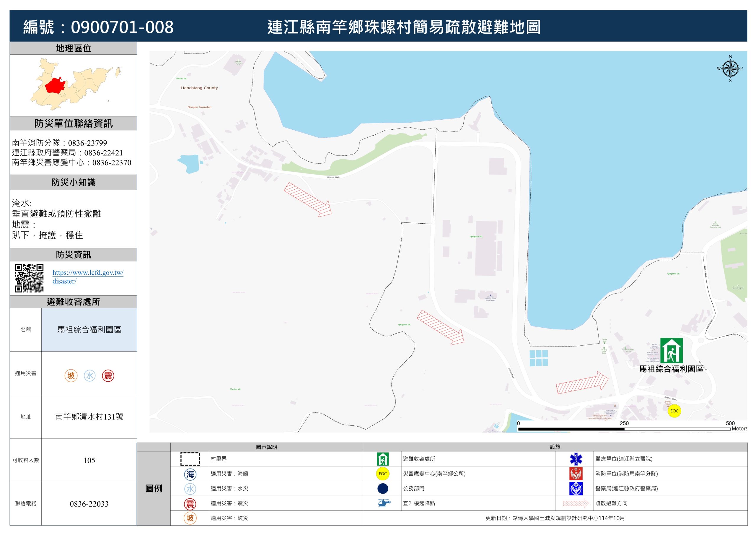Click the shelter name 馬祖綜合福利園區 cell
The width and height of the screenshot is (756, 535).
(89, 329)
